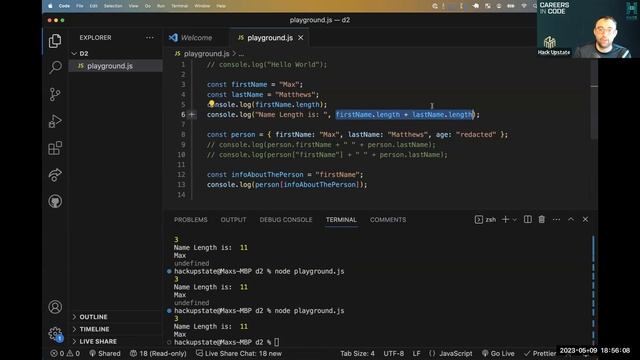
Task: Click line number 8 in the gutter
Action: [x=183, y=134]
